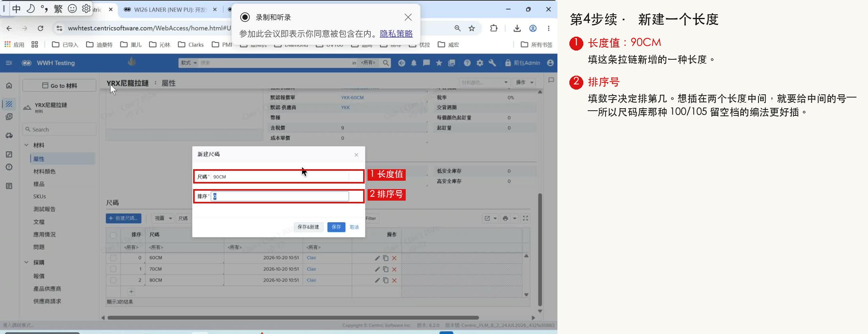Toggle the select-all checkbox in size table header
This screenshot has width=868, height=334.
click(113, 235)
